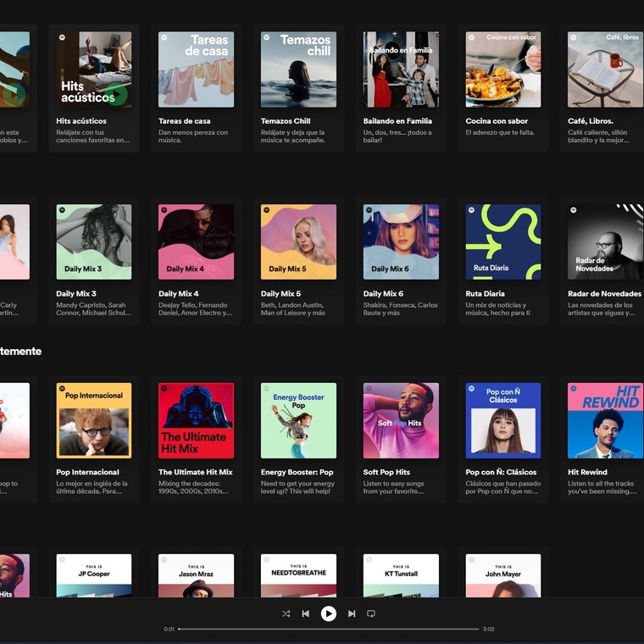Open This Is John Mayer card

(x=502, y=575)
